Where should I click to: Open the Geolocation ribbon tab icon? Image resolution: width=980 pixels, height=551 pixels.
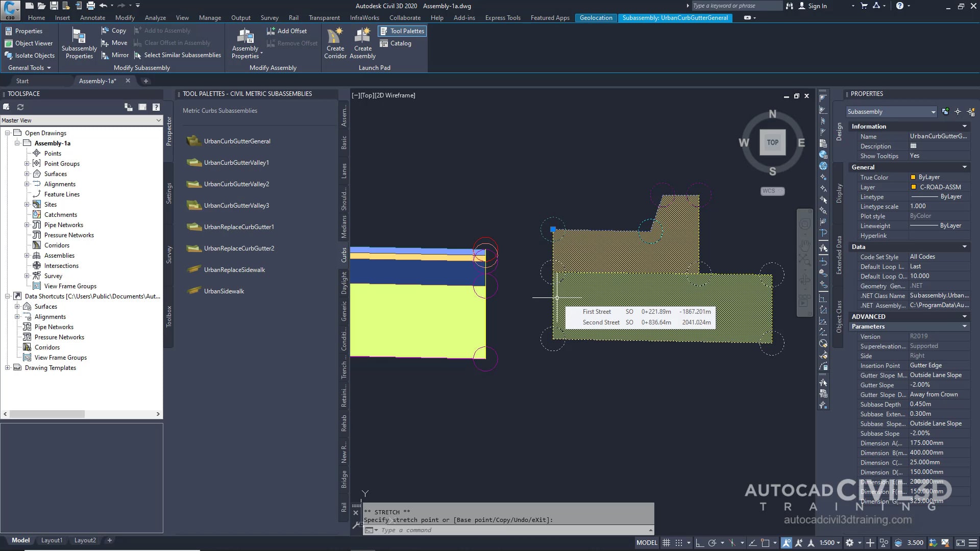[x=596, y=18]
